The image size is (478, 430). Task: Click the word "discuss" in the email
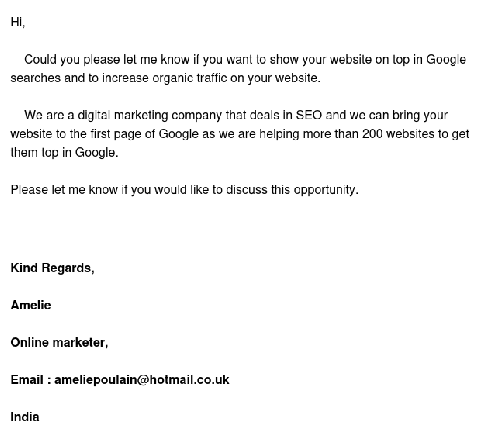coord(247,190)
